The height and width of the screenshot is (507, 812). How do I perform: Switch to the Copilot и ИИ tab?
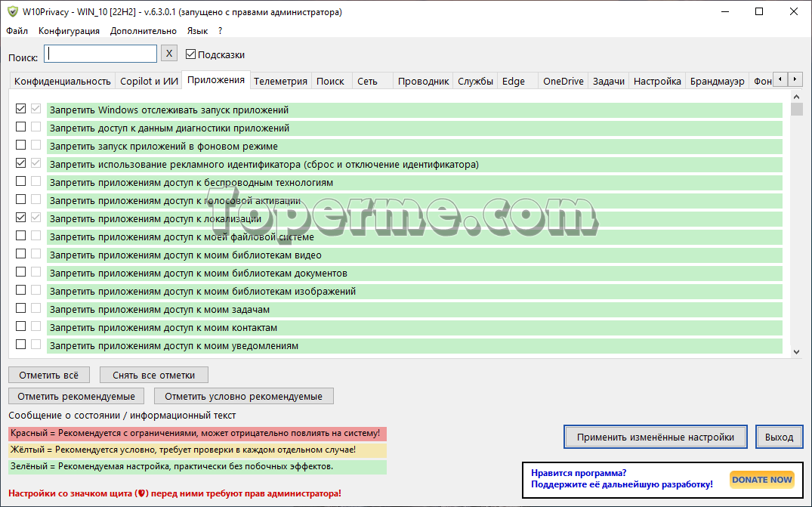click(x=149, y=82)
